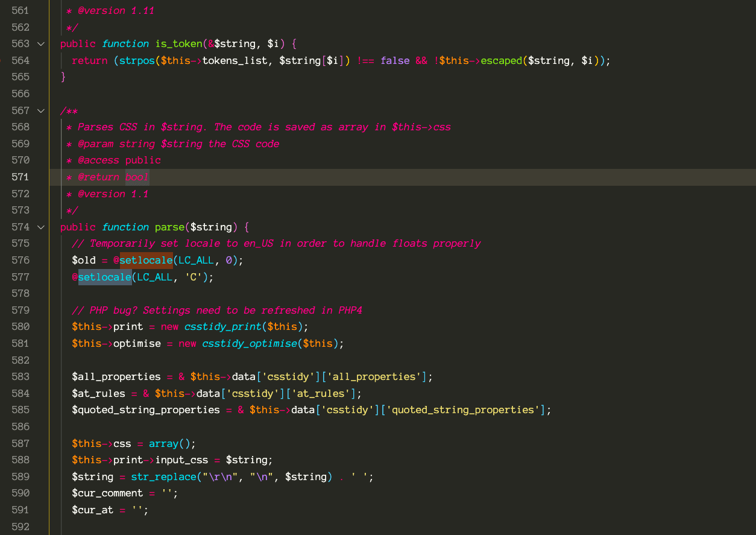Select the highlighted bool text on line 571
The height and width of the screenshot is (535, 756).
136,177
